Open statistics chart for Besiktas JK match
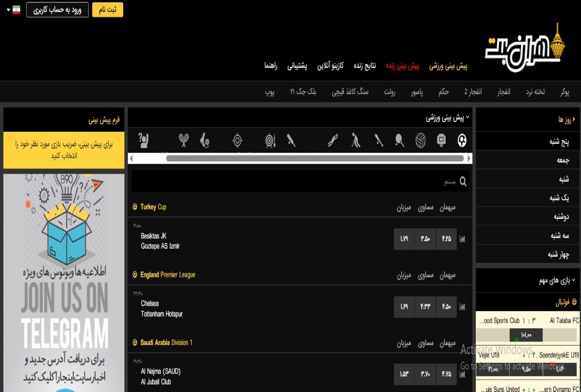Viewport: 581px width, 392px height. (x=462, y=239)
